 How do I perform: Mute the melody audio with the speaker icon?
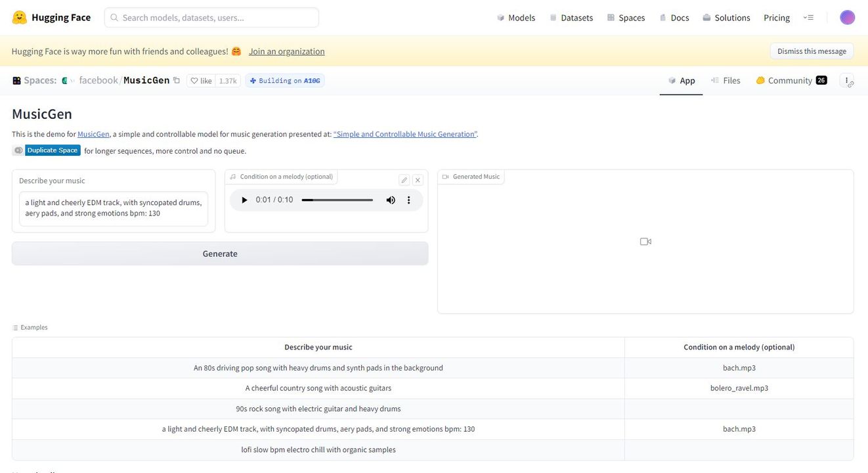tap(391, 200)
